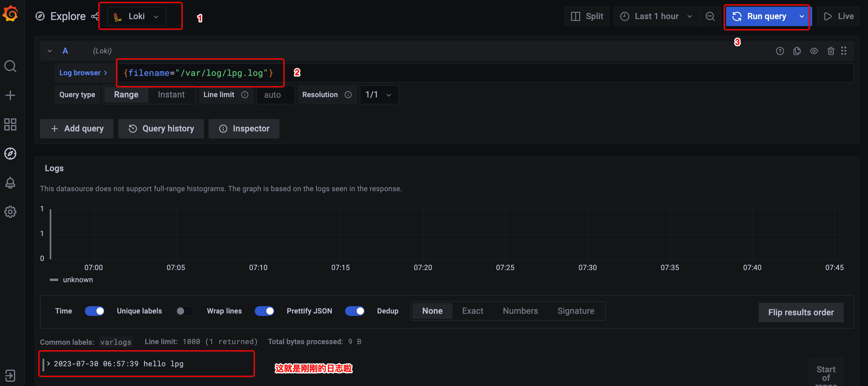The width and height of the screenshot is (868, 386).
Task: Toggle the Time switch off
Action: pyautogui.click(x=94, y=311)
